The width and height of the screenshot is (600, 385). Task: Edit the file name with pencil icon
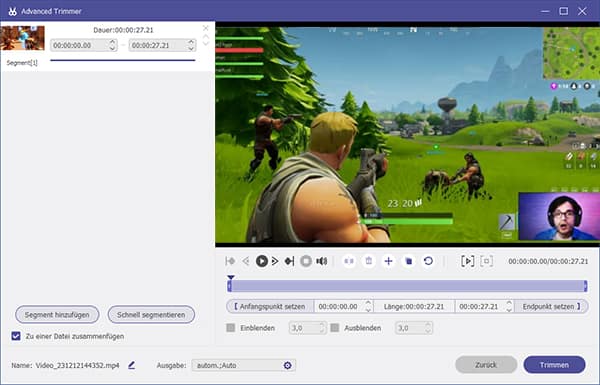pyautogui.click(x=132, y=365)
